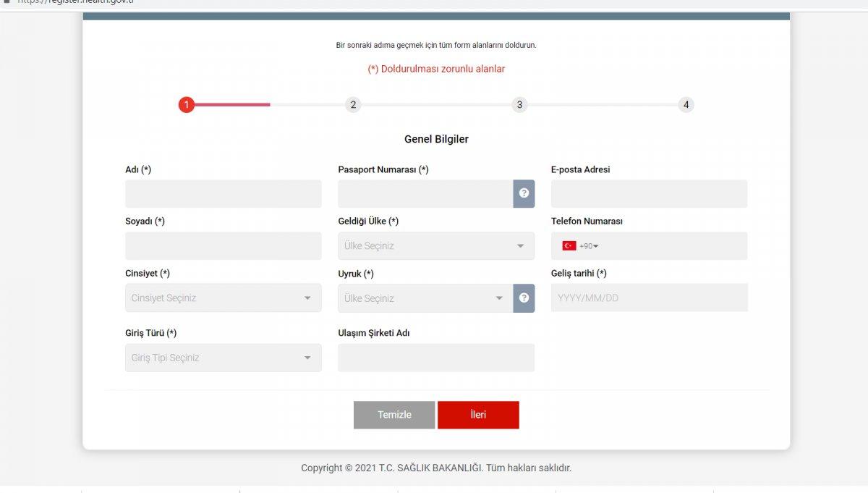Open the Cinsiyet Seçiniz dropdown
Screen dimensions: 868x493
click(223, 298)
